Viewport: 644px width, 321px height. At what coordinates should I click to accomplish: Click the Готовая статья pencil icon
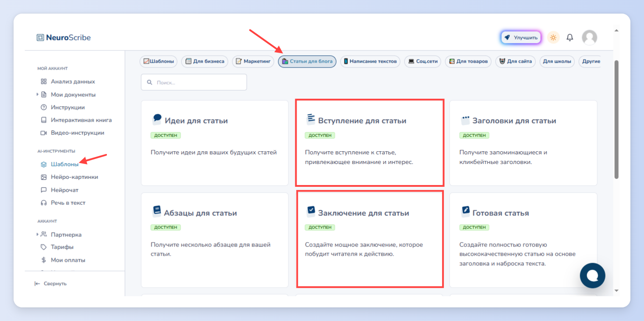click(465, 211)
